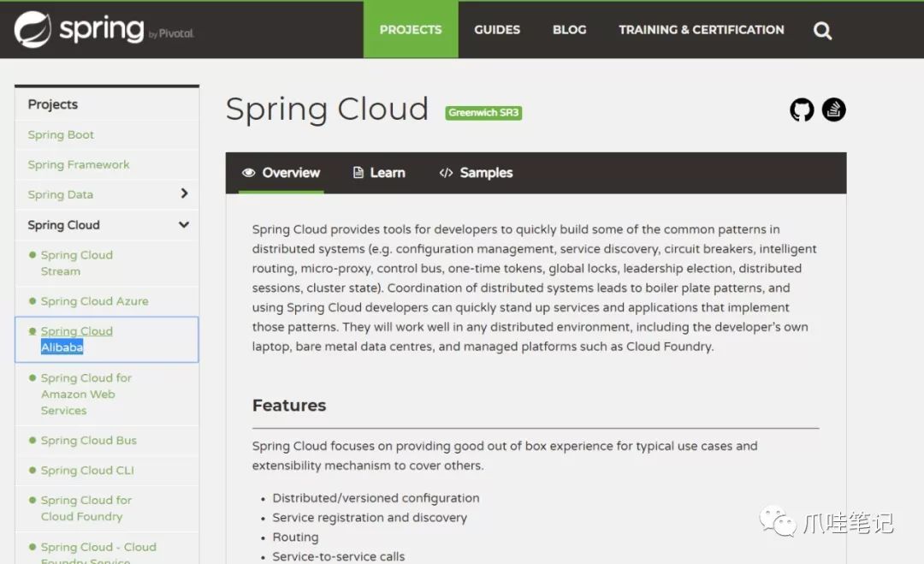Click the Features section heading
Screen dimensions: 924x564
click(289, 406)
